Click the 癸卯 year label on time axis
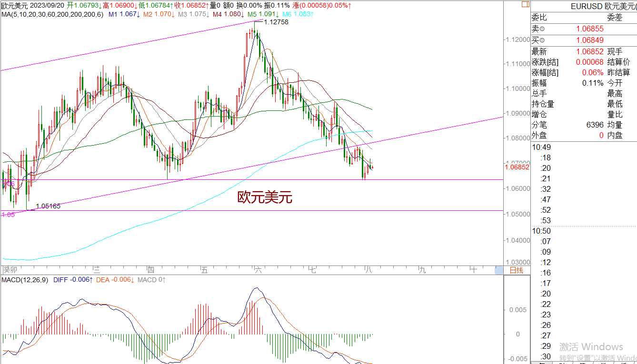The height and width of the screenshot is (364, 637). coord(10,270)
